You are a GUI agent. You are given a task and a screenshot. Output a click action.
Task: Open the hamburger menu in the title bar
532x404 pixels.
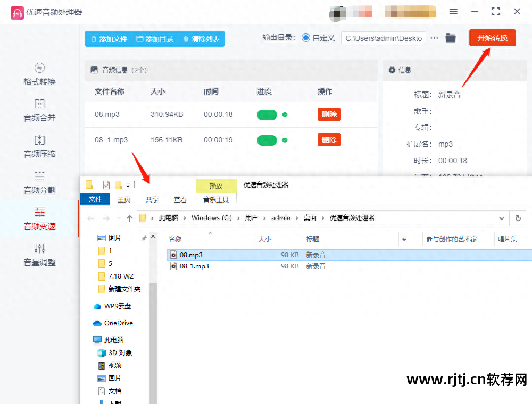tap(453, 11)
